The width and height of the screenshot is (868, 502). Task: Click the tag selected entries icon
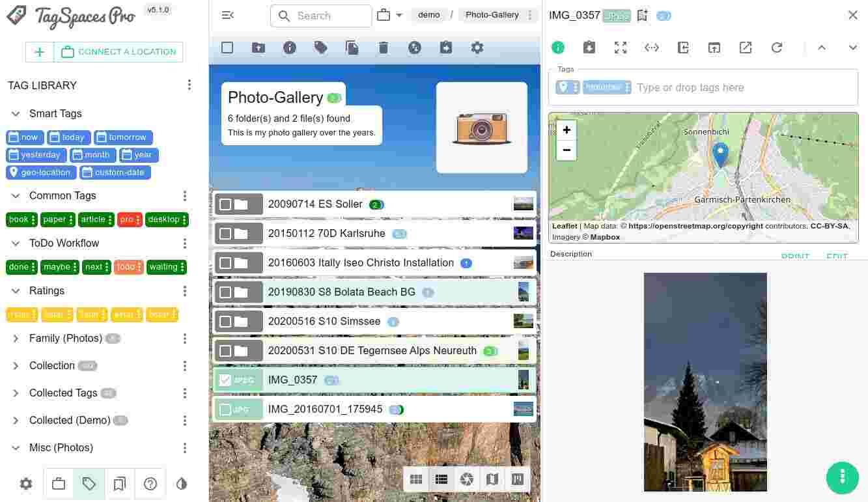click(x=321, y=48)
